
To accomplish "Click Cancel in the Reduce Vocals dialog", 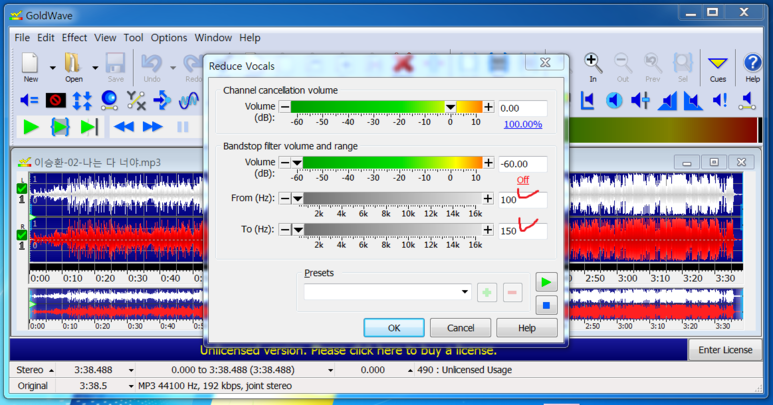I will 460,328.
